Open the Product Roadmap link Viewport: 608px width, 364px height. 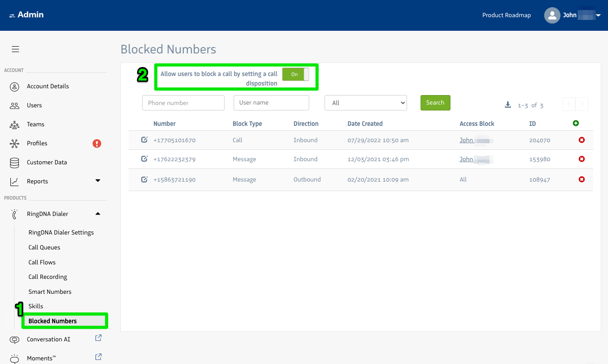click(x=506, y=15)
